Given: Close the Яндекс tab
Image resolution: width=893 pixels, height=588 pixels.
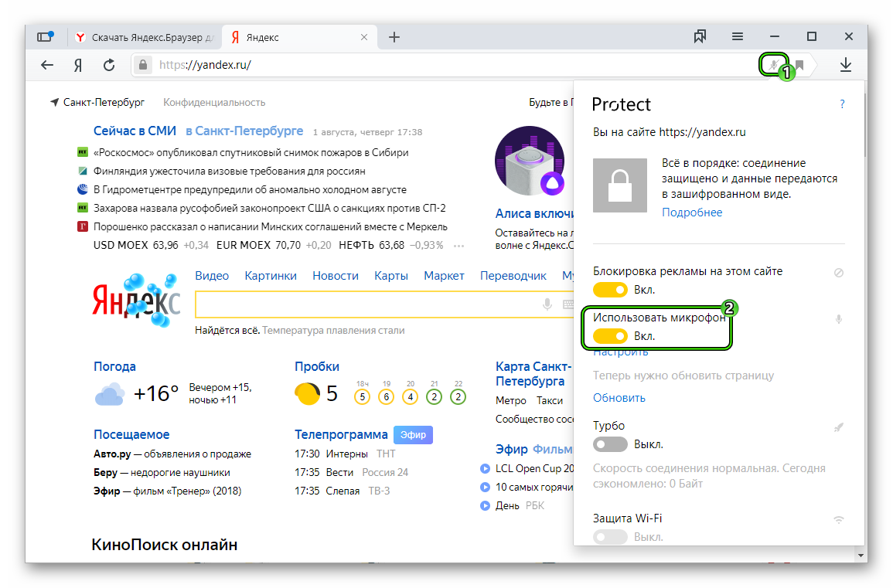Looking at the screenshot, I should pos(364,38).
